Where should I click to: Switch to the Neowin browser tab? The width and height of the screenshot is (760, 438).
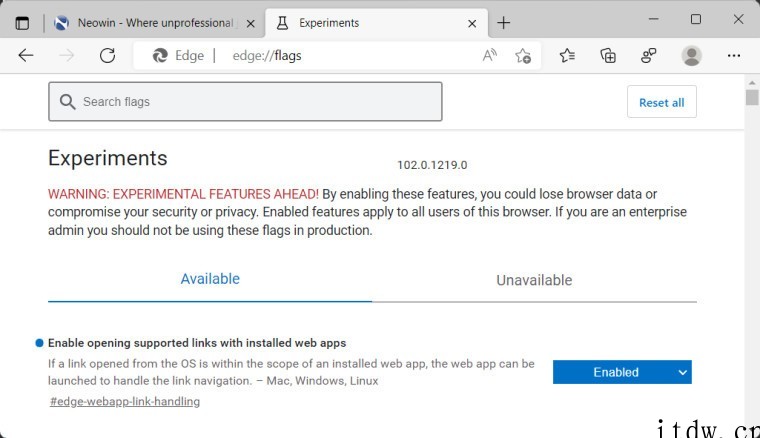pos(148,23)
